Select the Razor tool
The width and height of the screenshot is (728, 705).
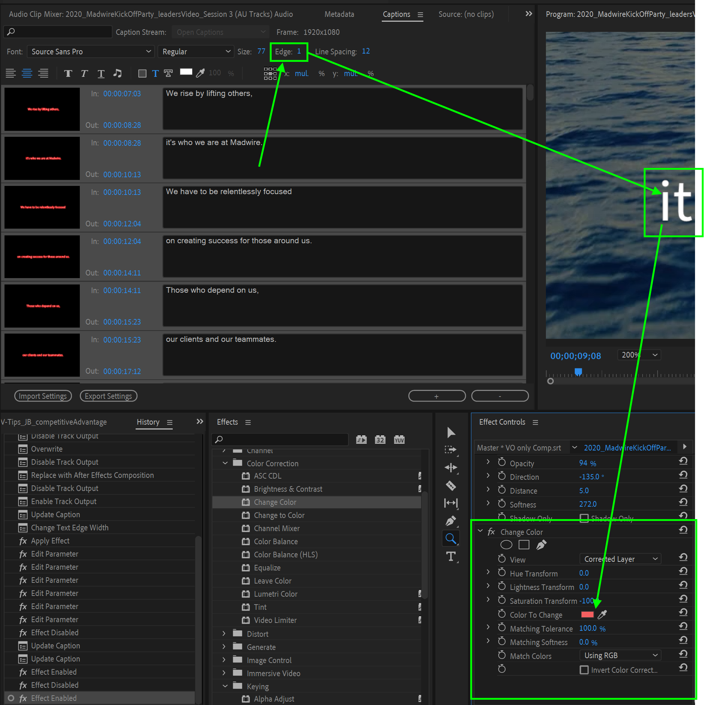pos(451,486)
